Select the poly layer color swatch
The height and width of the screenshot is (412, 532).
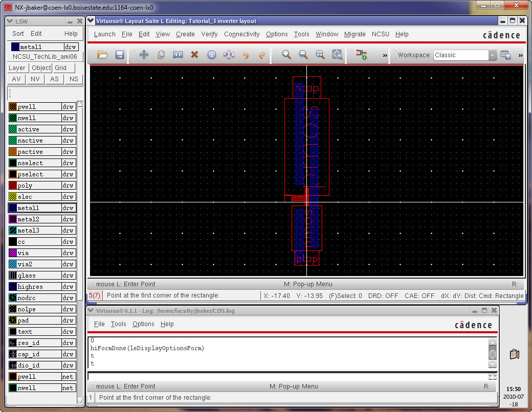pyautogui.click(x=13, y=186)
